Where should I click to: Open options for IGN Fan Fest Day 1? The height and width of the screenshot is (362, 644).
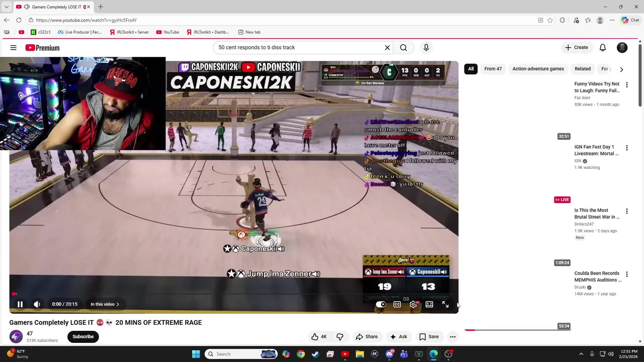[x=627, y=148]
